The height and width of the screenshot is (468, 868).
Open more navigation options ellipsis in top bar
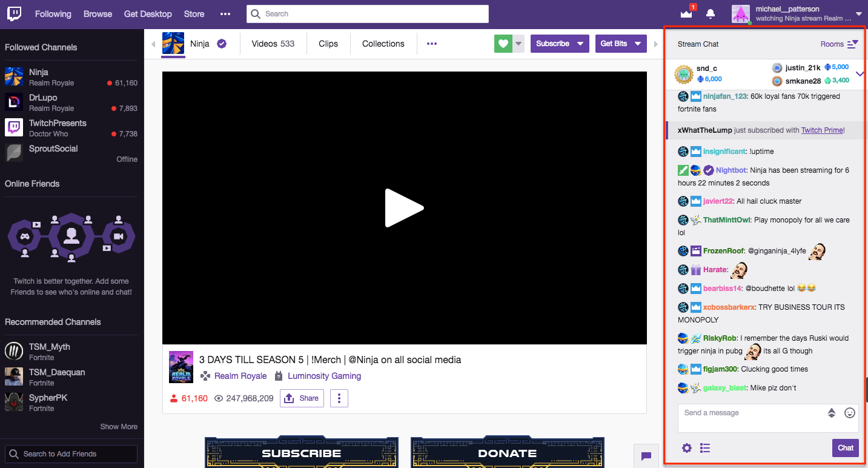225,14
